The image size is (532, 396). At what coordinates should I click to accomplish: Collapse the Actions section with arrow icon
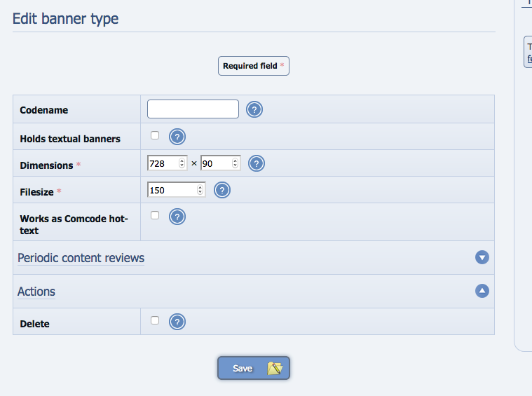coord(482,291)
